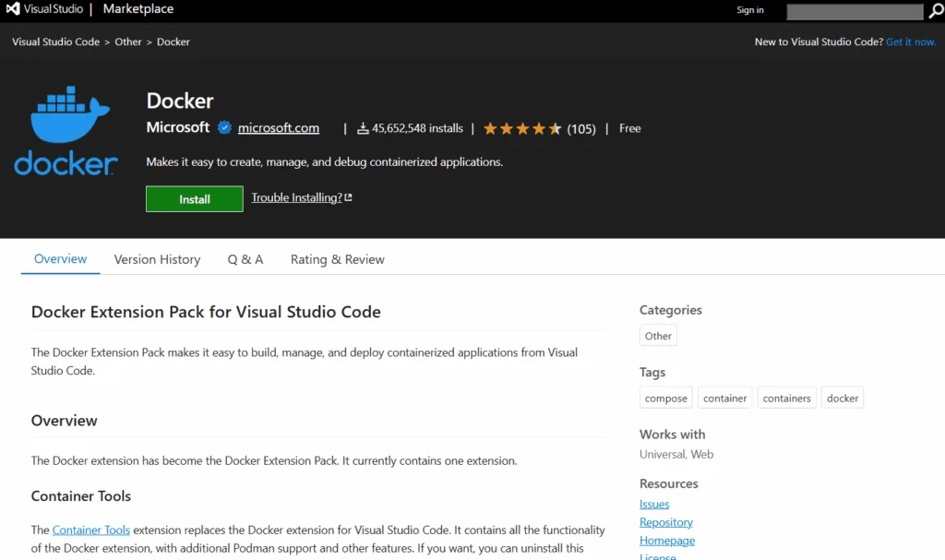The width and height of the screenshot is (945, 560).
Task: Click the Get it now link
Action: pyautogui.click(x=911, y=42)
